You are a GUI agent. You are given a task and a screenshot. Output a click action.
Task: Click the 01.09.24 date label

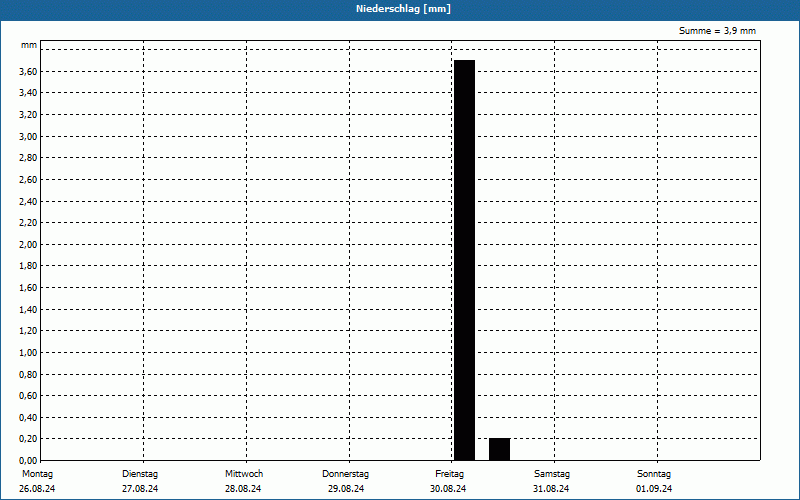click(x=654, y=489)
